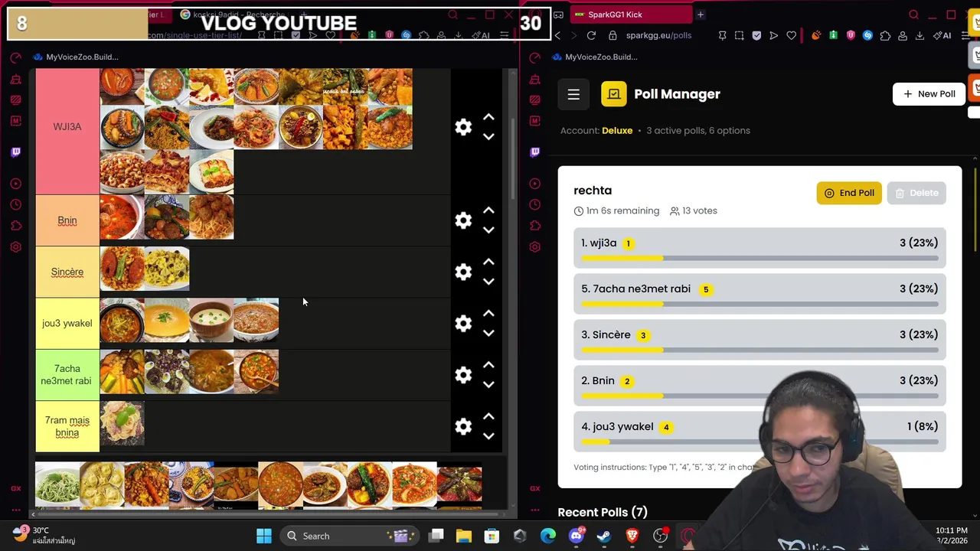The image size is (980, 551).
Task: Select the food image in 7ram mais bnina row
Action: click(x=122, y=423)
